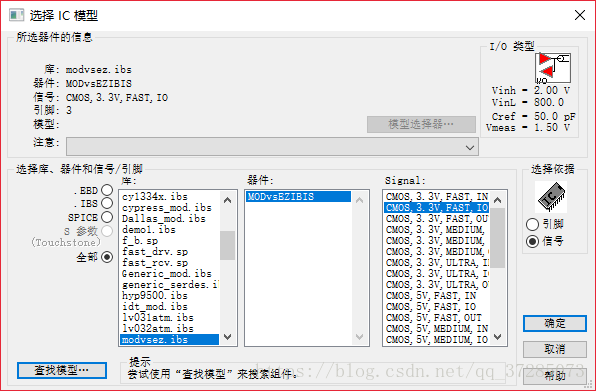Select the 全部 (all) radio button
The width and height of the screenshot is (596, 391).
(x=107, y=257)
